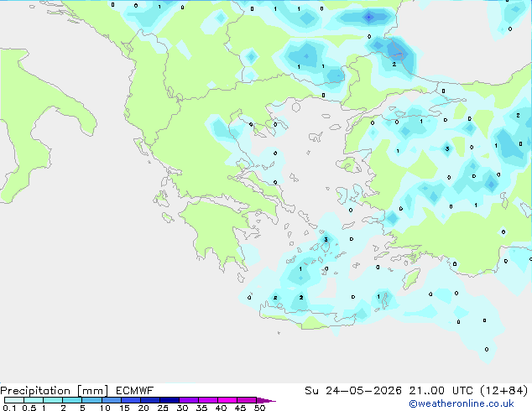Click the '0.5' legend scale label

[x=29, y=408]
